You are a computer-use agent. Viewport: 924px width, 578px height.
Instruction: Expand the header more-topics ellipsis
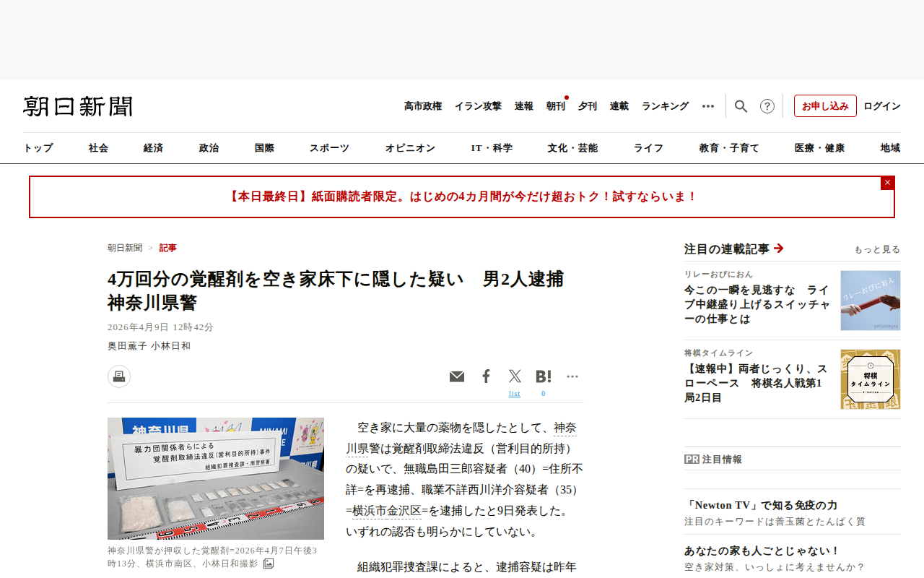click(x=708, y=106)
